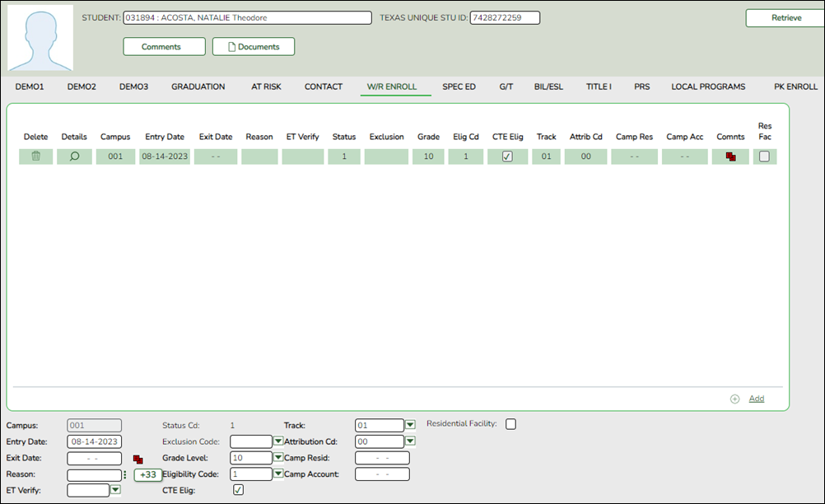Toggle the Res Fac checkbox in the row
Viewport: 825px width, 504px height.
[x=764, y=156]
